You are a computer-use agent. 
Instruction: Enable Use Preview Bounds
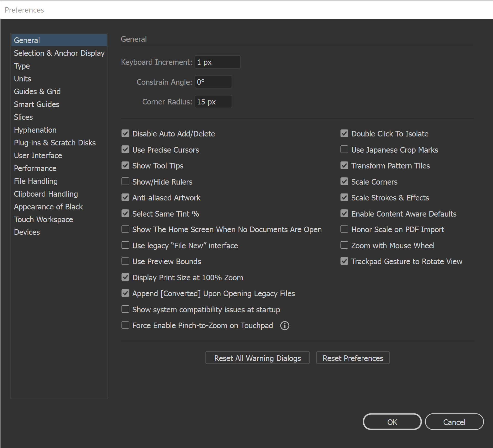(125, 261)
